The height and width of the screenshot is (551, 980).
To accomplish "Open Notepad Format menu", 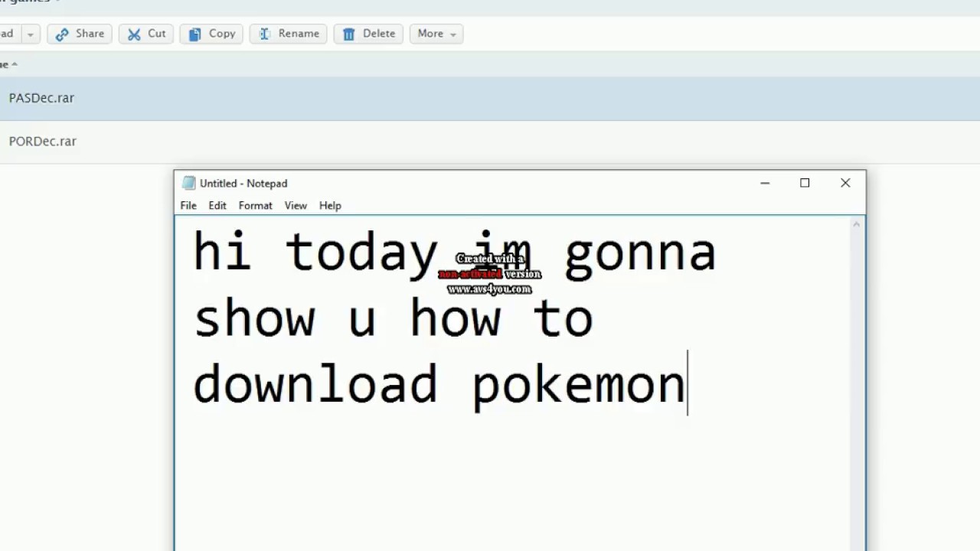I will click(x=255, y=205).
